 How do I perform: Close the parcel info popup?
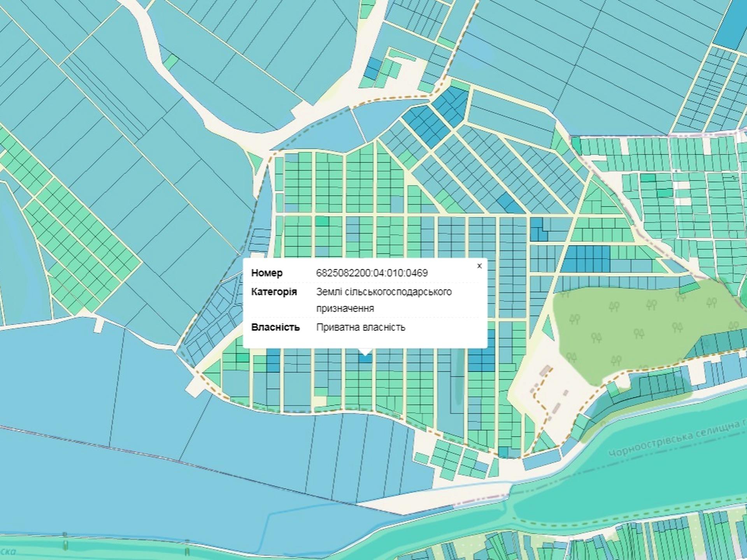click(x=479, y=266)
